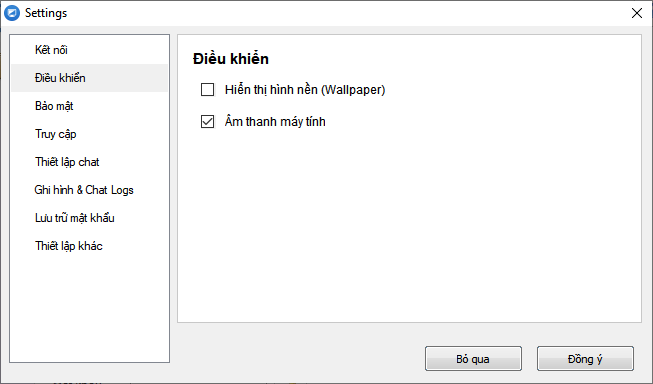The height and width of the screenshot is (384, 653).
Task: Click blank area of the Điều khiển panel
Action: [409, 225]
